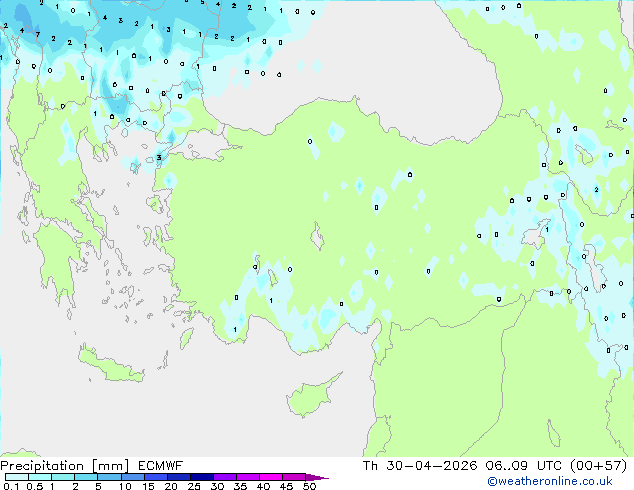This screenshot has height=490, width=634.
Task: Click the above-50 mm legend arrow tip
Action: coord(317,477)
